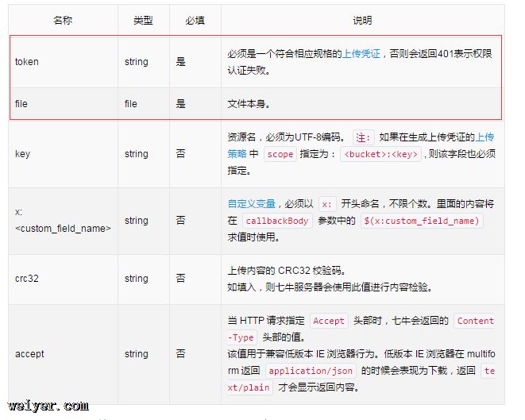The image size is (525, 420).
Task: Click the 必填 column header
Action: point(195,21)
